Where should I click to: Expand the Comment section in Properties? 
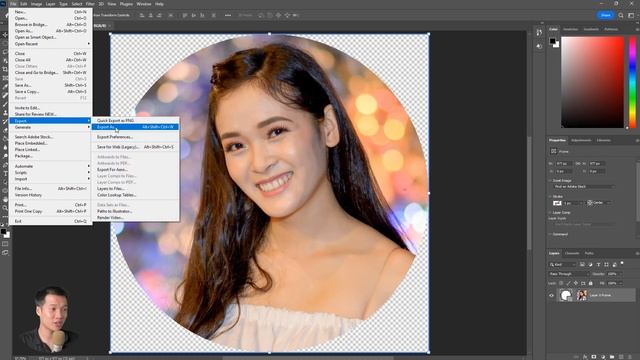click(550, 234)
